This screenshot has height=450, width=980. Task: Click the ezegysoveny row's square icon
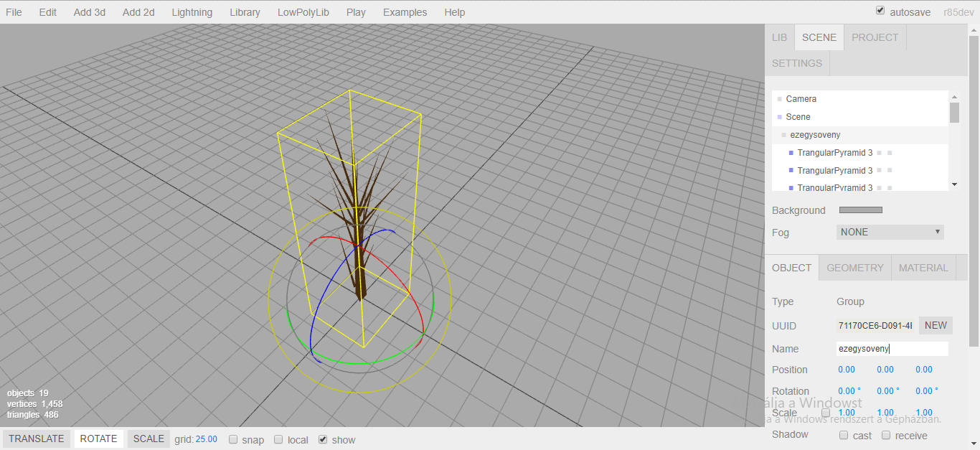point(784,135)
